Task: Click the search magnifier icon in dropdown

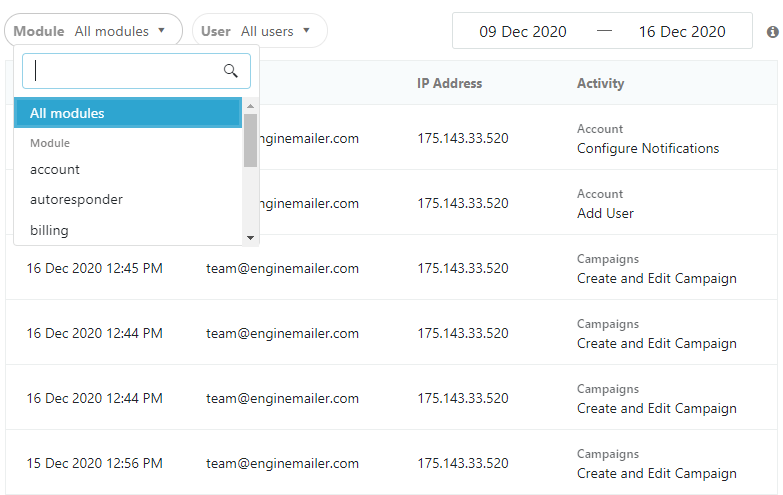Action: [x=231, y=71]
